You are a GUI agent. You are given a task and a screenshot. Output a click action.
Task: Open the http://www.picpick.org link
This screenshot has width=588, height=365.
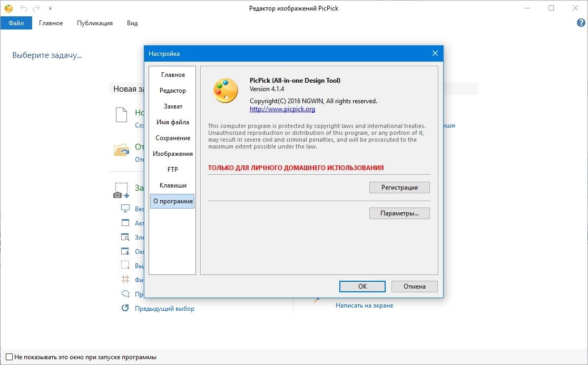[x=282, y=109]
